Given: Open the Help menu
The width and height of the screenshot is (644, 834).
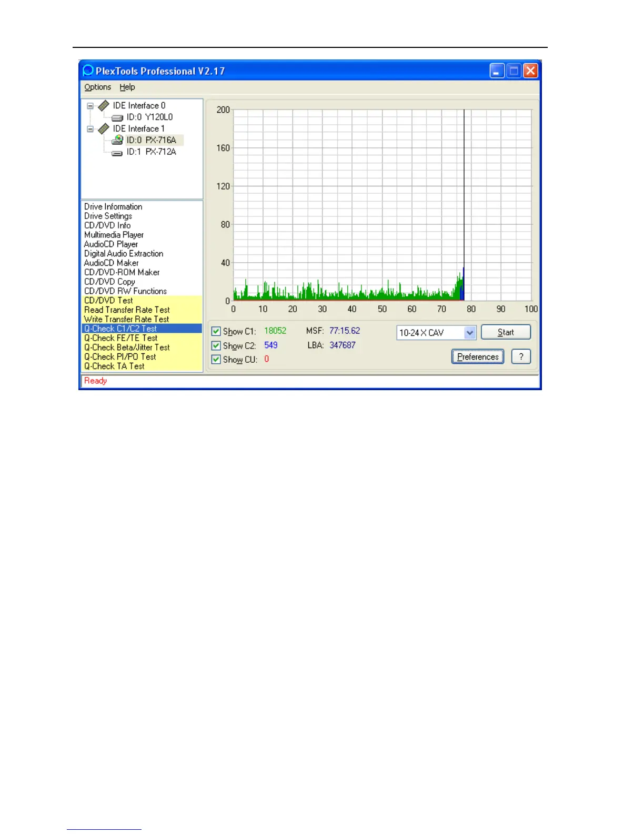Looking at the screenshot, I should click(x=127, y=87).
